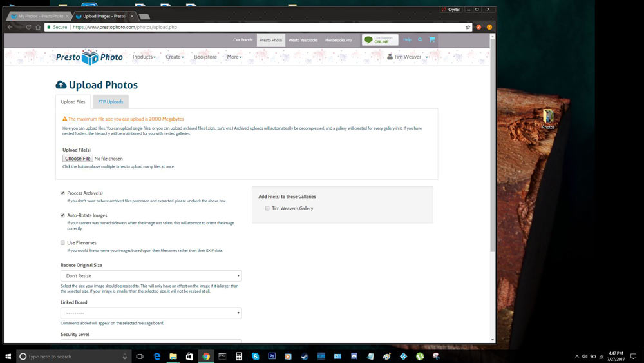Click the PrestoPhoto logo
Viewport: 644px width, 363px height.
pyautogui.click(x=89, y=57)
